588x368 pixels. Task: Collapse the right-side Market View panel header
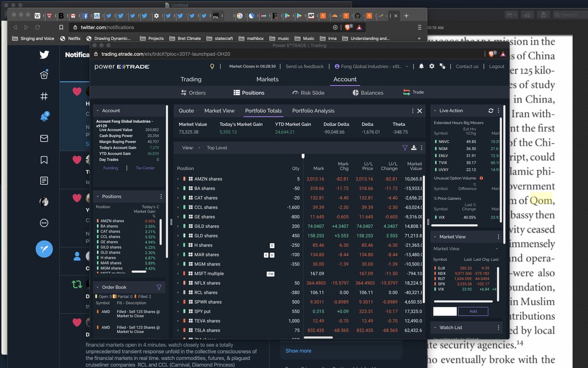435,237
